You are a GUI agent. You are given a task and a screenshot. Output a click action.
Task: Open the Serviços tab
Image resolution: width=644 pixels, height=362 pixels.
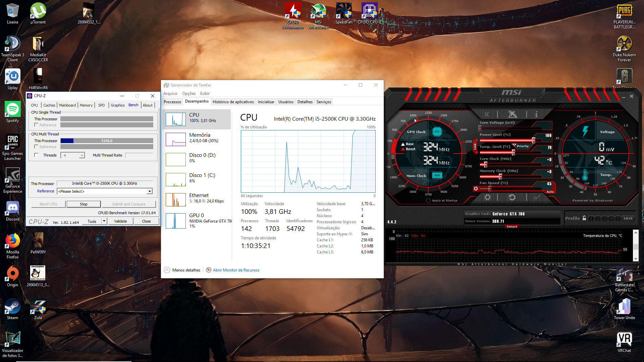[x=324, y=102]
